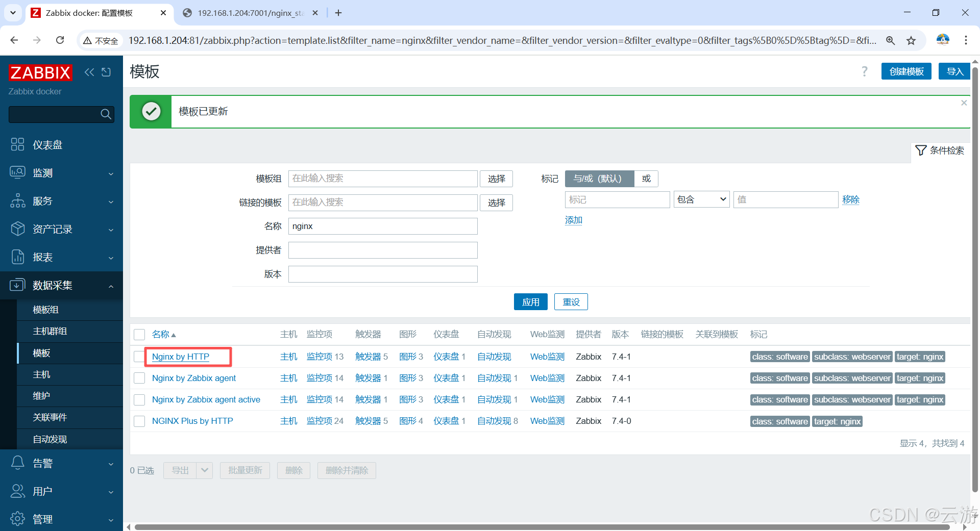Screen dimensions: 980x531
Task: Check the NGINX Plus by HTTP row checkbox
Action: click(139, 421)
